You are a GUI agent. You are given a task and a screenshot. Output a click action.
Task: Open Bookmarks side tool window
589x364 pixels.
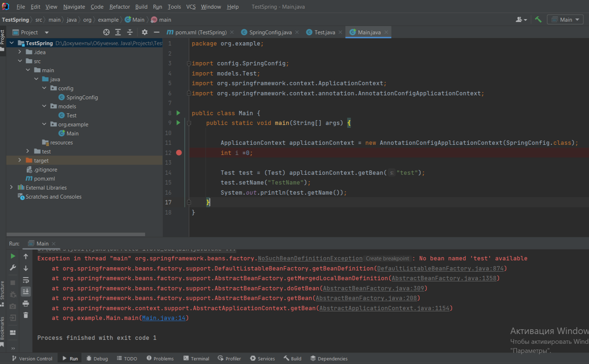(2, 331)
